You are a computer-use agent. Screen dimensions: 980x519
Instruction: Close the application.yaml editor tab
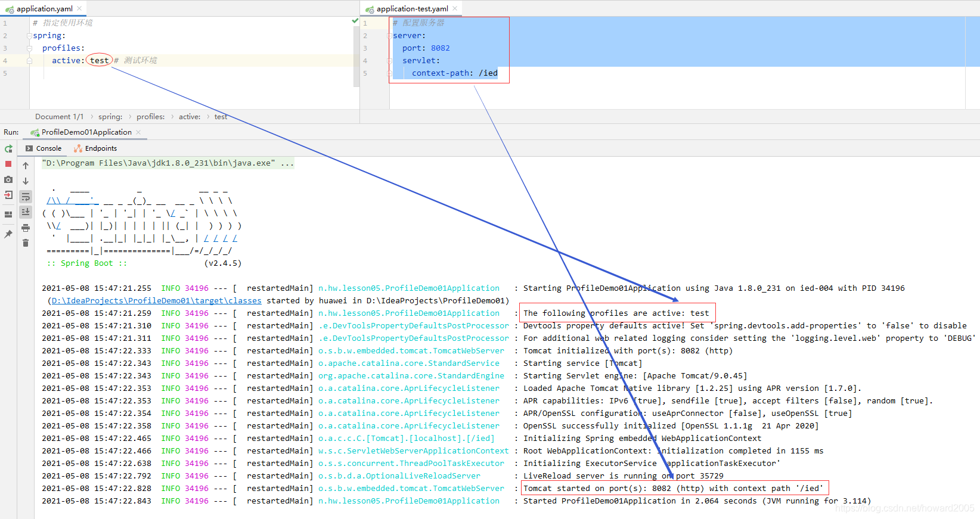coord(79,8)
